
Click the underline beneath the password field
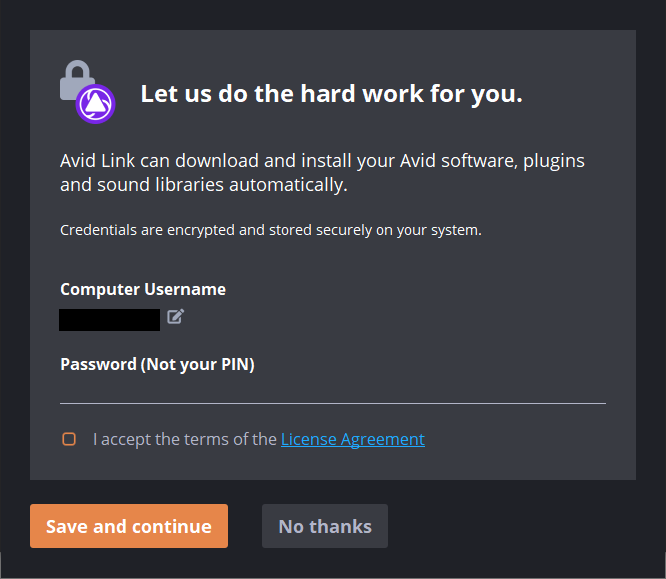pos(333,403)
